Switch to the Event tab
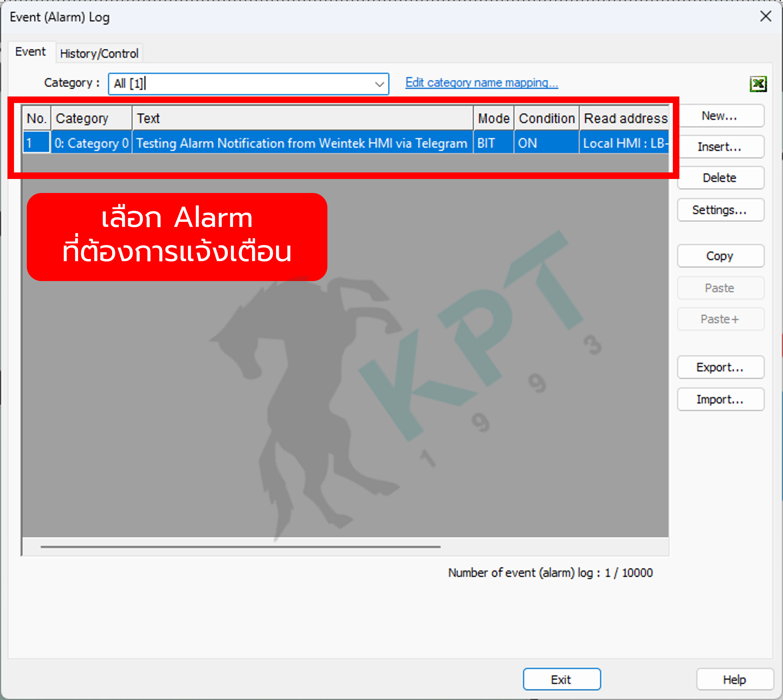The width and height of the screenshot is (783, 700). (30, 51)
